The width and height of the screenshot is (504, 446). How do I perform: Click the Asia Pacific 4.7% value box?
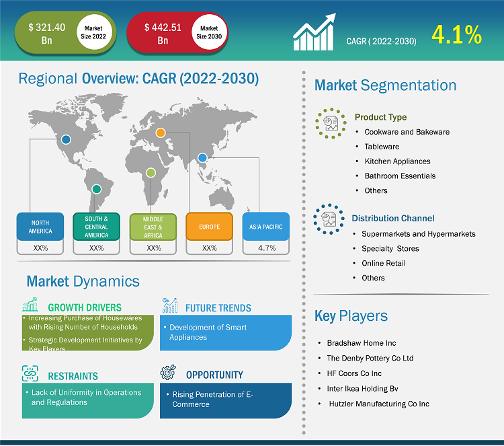pyautogui.click(x=267, y=248)
